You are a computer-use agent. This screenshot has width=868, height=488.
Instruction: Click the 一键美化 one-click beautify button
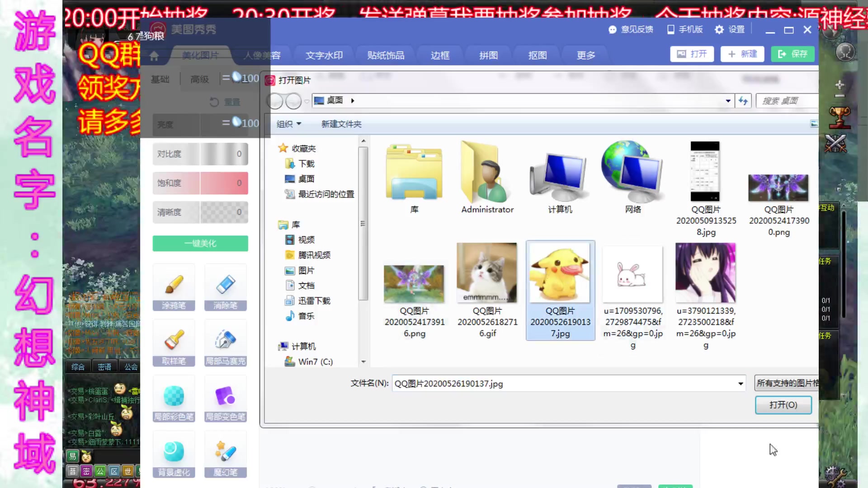200,244
